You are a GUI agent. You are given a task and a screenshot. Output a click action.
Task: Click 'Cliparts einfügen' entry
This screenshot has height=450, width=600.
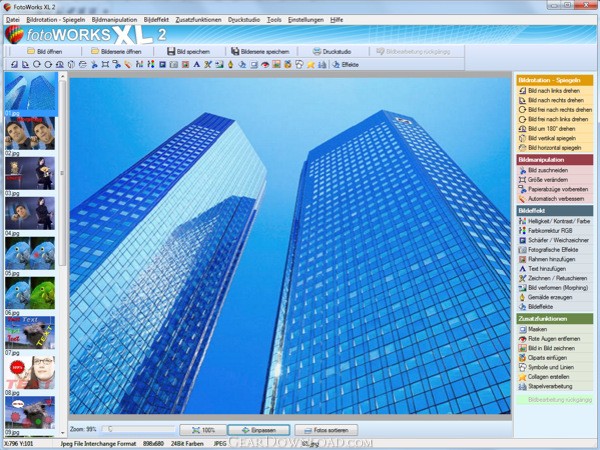554,358
